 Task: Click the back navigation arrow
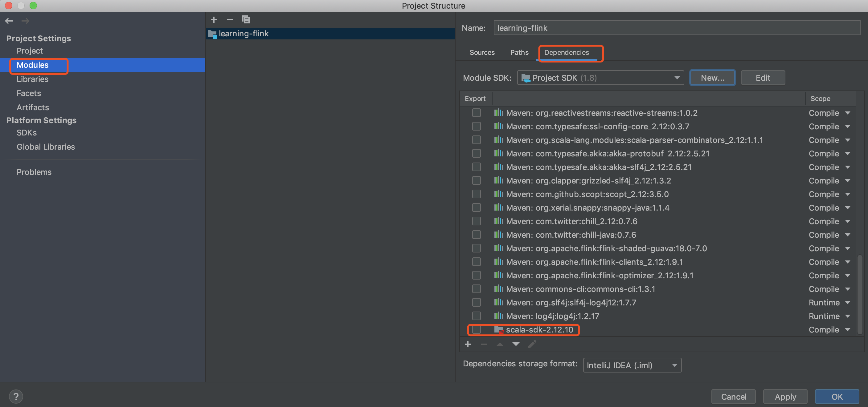(9, 21)
